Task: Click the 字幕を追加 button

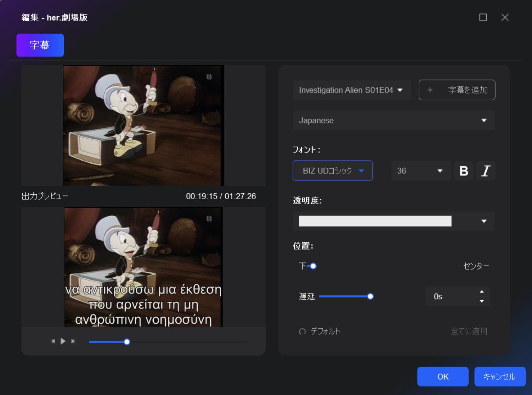Action: point(457,90)
